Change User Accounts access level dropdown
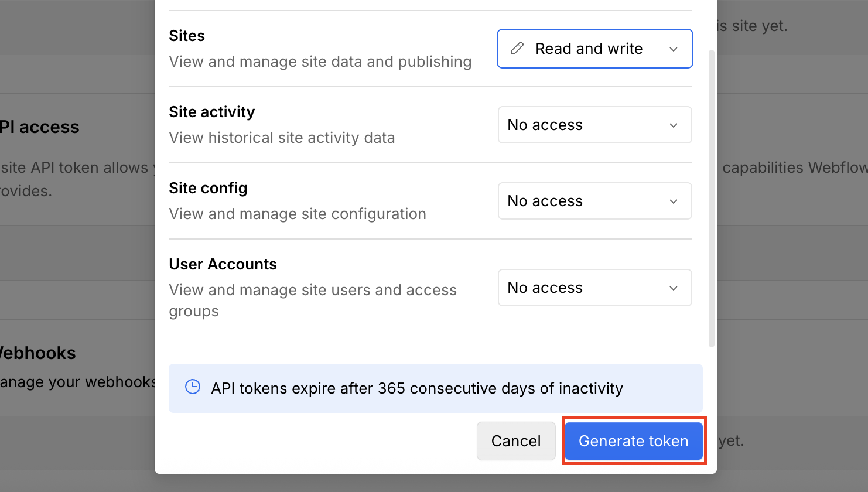The width and height of the screenshot is (868, 492). [x=594, y=288]
